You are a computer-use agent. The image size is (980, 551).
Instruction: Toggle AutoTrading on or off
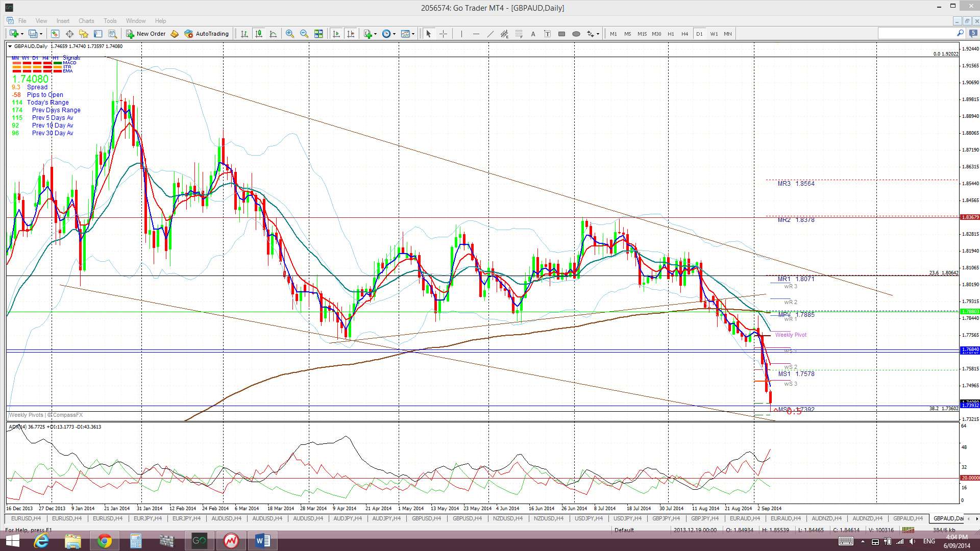tap(207, 34)
